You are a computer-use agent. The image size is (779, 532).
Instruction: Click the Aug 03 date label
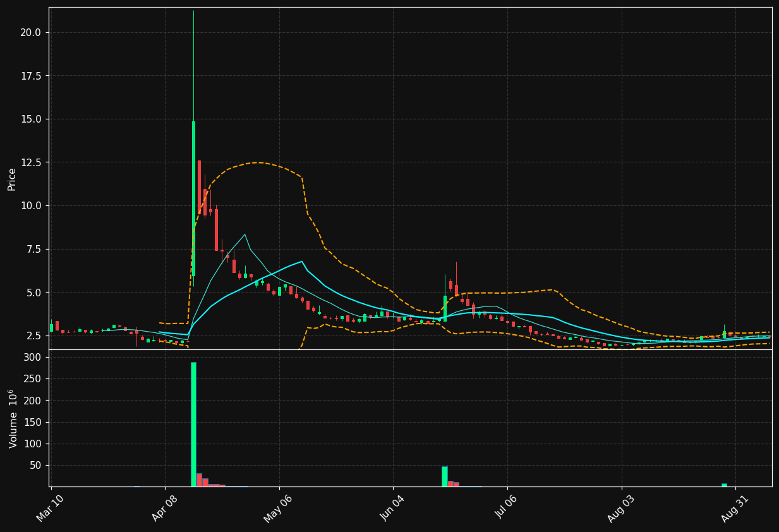coord(620,508)
